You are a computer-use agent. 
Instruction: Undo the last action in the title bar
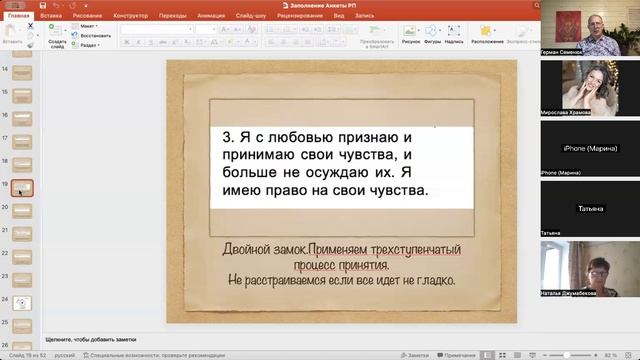pos(56,6)
